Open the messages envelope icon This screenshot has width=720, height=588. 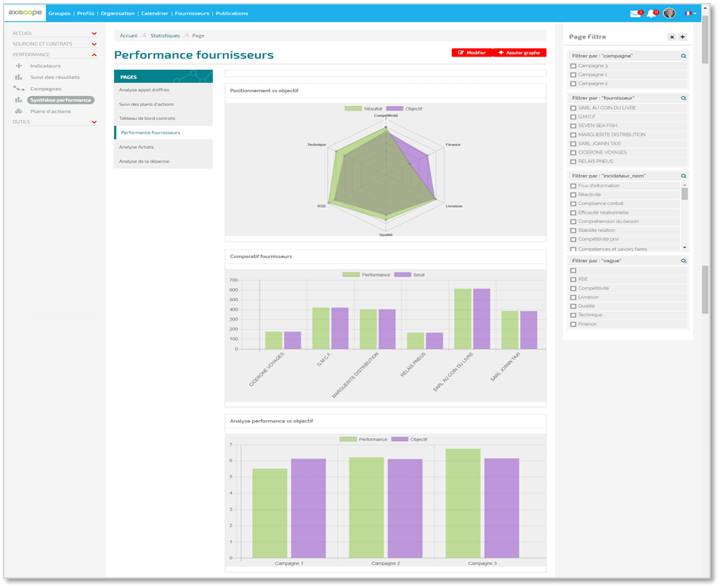click(636, 14)
